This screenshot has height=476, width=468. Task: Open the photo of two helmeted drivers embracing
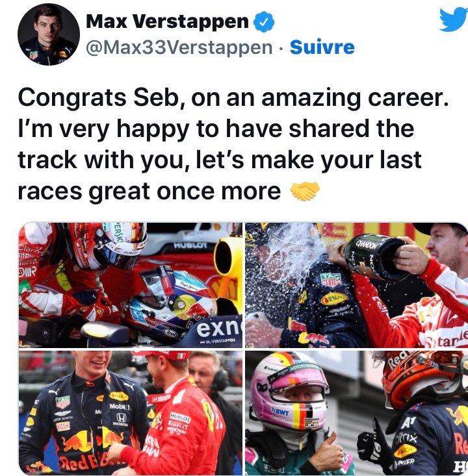coord(131,285)
